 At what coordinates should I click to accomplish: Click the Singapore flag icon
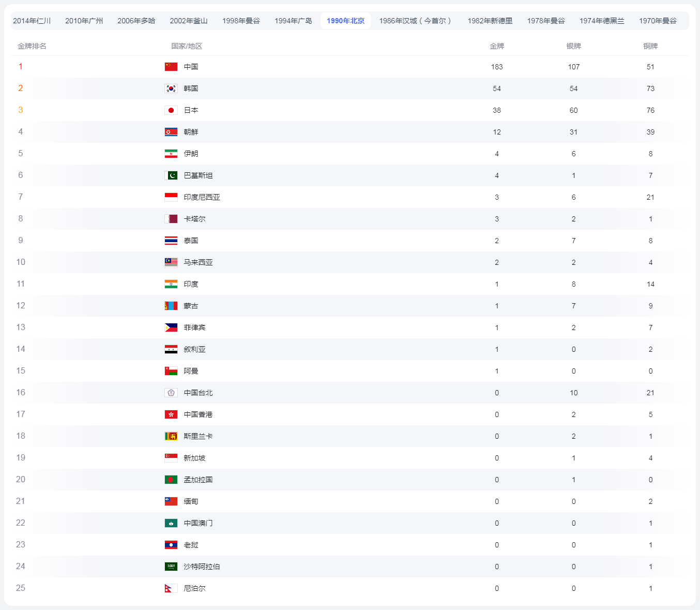pos(171,458)
